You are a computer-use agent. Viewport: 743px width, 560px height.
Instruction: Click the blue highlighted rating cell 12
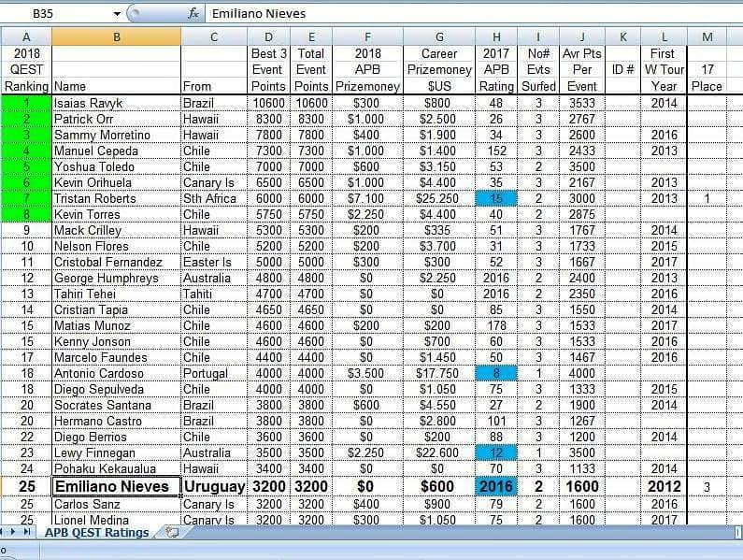pos(496,452)
